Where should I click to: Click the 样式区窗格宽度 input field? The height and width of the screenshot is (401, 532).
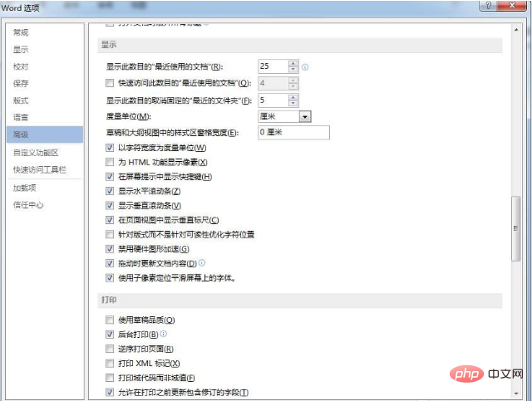(x=293, y=133)
